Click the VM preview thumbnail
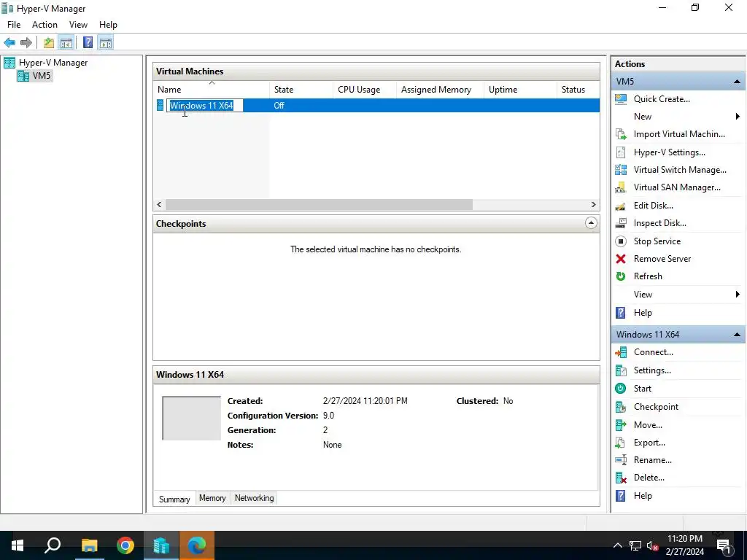Viewport: 747px width, 560px height. (x=192, y=418)
